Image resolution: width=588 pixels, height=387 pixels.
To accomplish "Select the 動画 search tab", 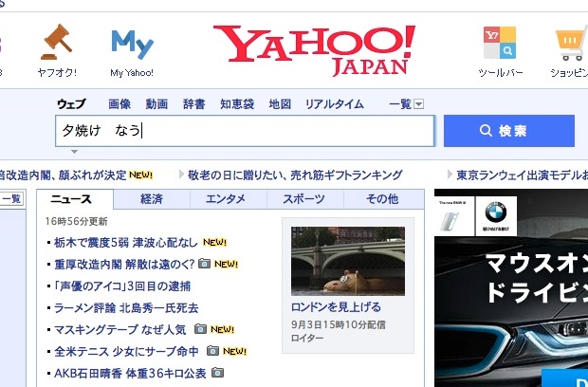I will (156, 104).
